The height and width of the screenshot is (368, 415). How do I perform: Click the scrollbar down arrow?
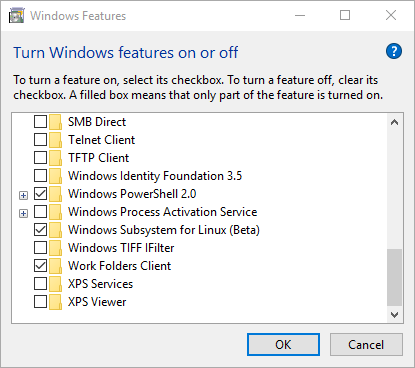point(394,314)
